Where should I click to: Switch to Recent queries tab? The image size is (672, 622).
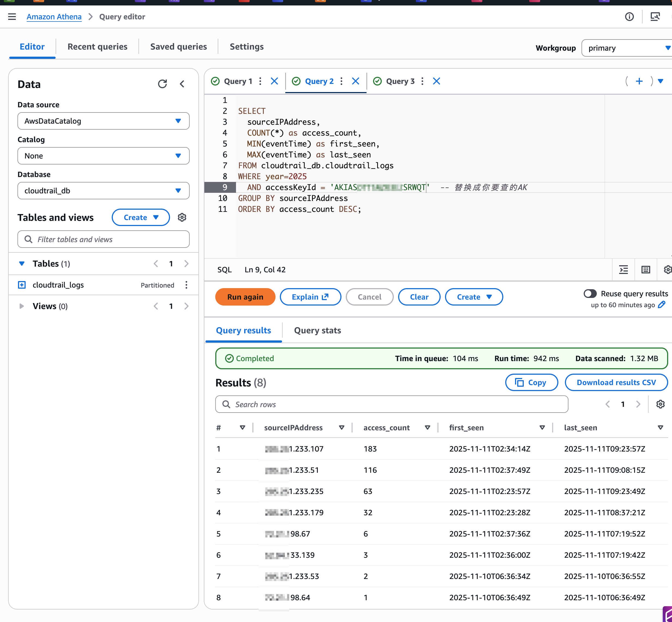coord(97,47)
